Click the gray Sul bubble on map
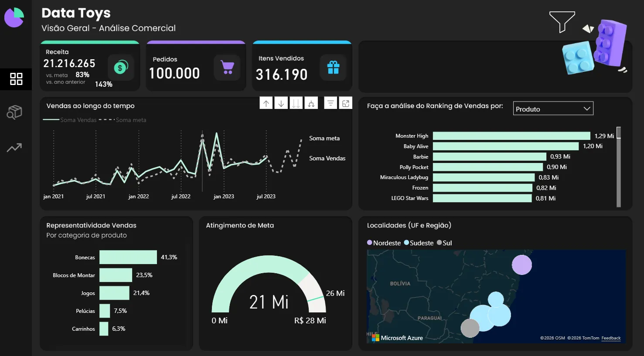The width and height of the screenshot is (644, 356). (x=470, y=328)
